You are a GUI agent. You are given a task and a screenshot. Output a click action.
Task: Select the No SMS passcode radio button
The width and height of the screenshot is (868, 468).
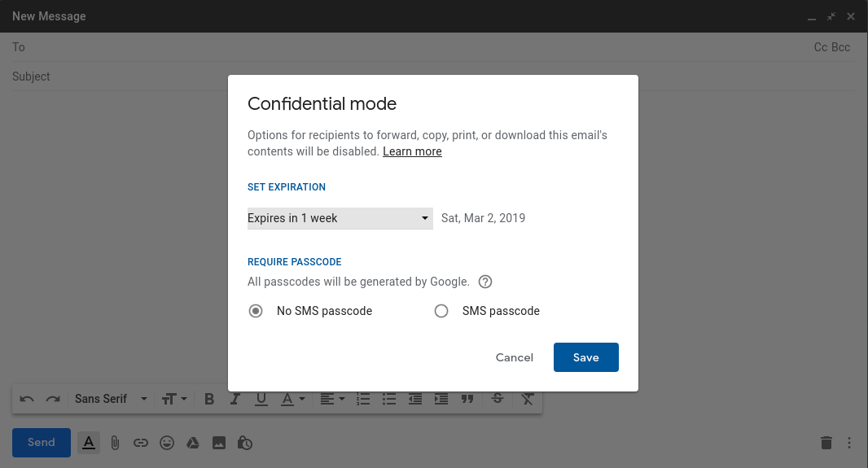[x=256, y=311]
